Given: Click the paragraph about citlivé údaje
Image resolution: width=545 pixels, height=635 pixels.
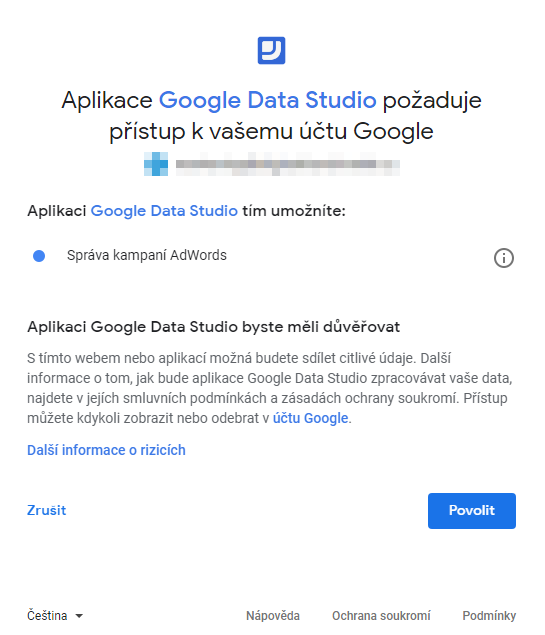Looking at the screenshot, I should coord(270,388).
